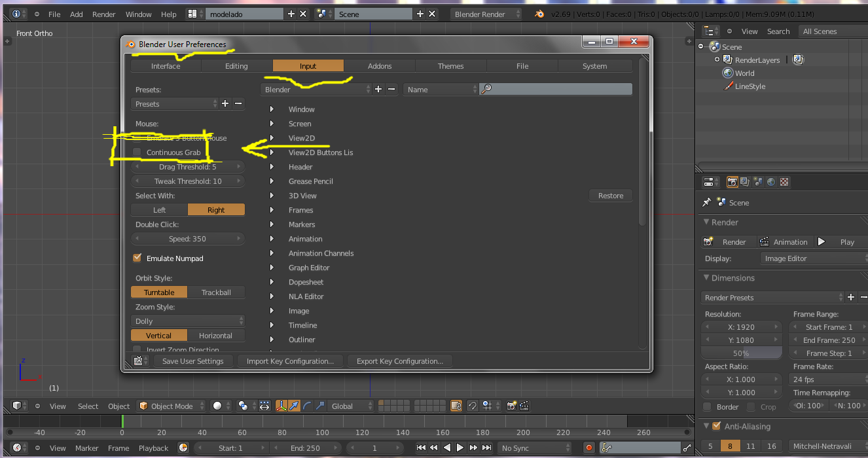Viewport: 868px width, 458px height.
Task: Open the No Sync dropdown in timeline
Action: click(x=534, y=448)
